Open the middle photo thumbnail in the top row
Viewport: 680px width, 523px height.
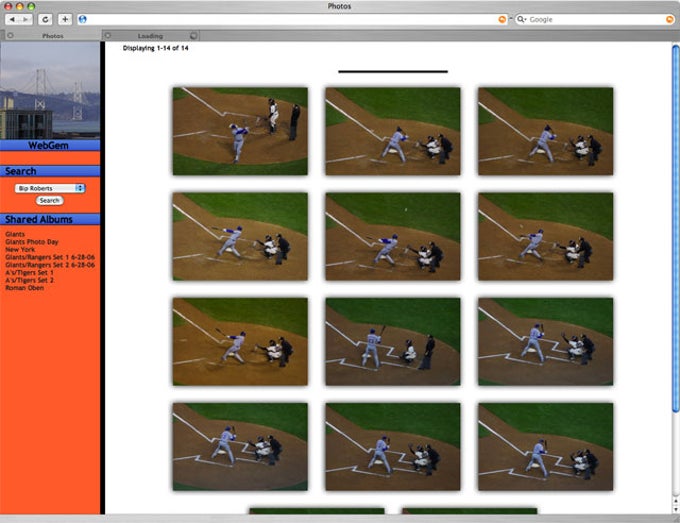(x=393, y=131)
